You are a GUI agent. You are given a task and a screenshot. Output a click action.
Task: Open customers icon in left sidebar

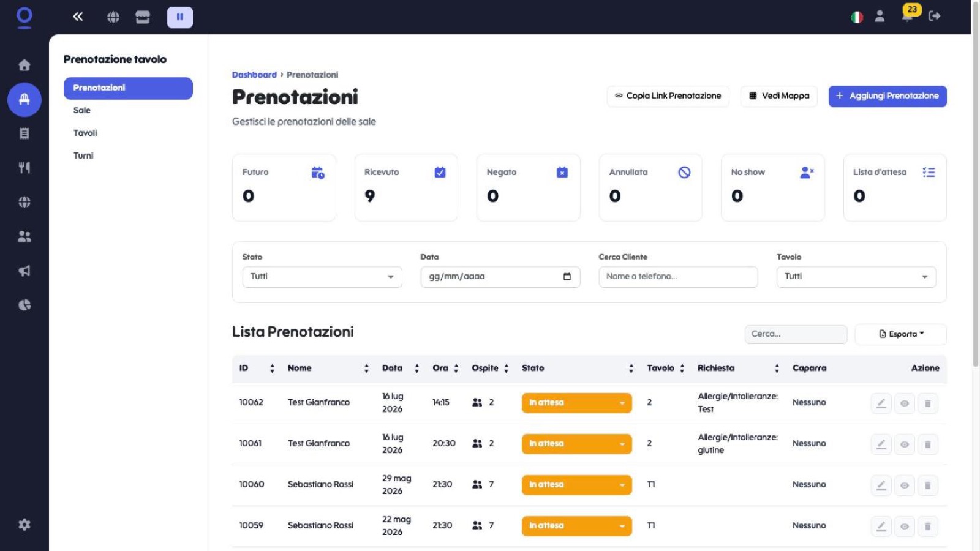coord(24,236)
